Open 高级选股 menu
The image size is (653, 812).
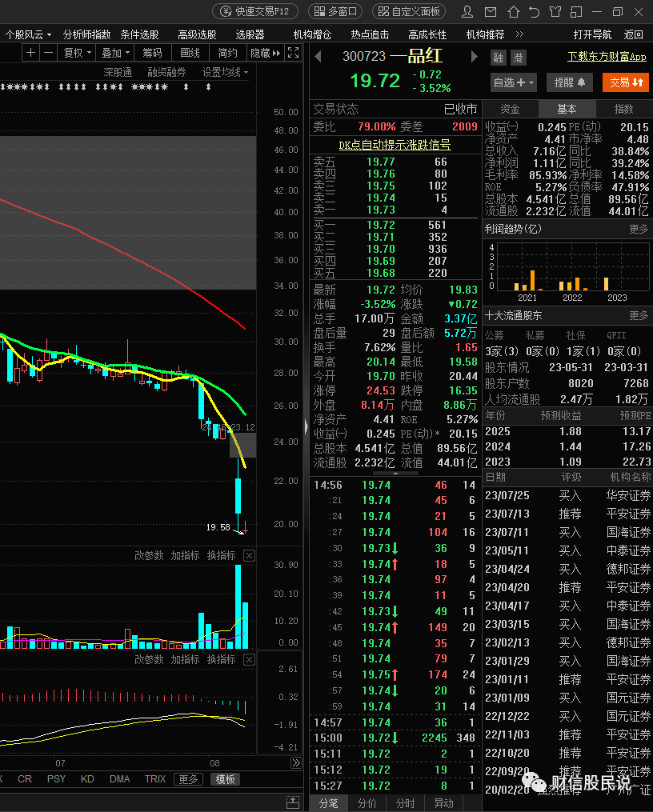[x=197, y=34]
